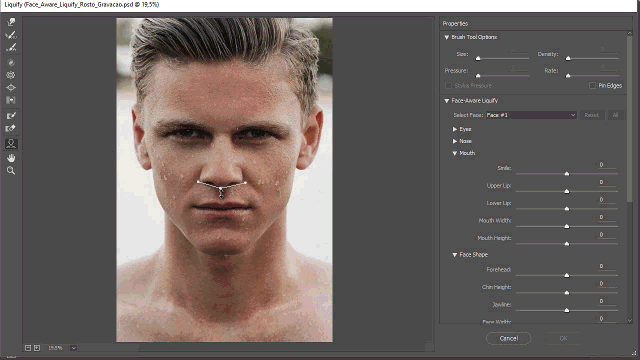Screen dimensions: 640x360
Task: Click the brush Size slider handle
Action: 478,59
